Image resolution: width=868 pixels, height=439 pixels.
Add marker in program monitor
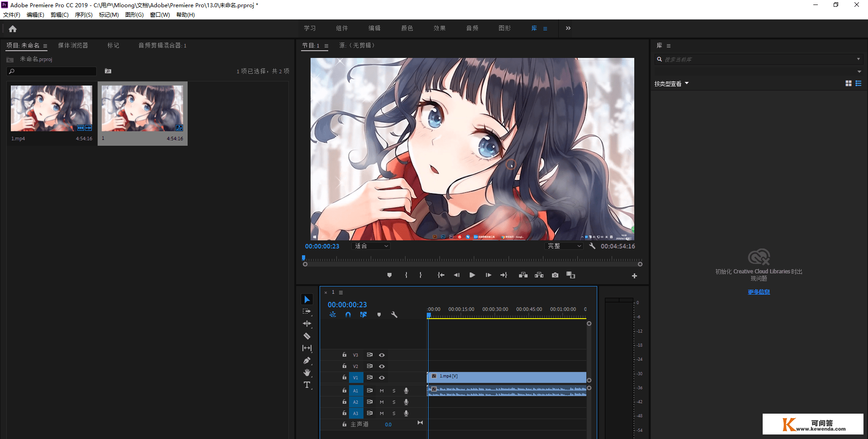389,275
